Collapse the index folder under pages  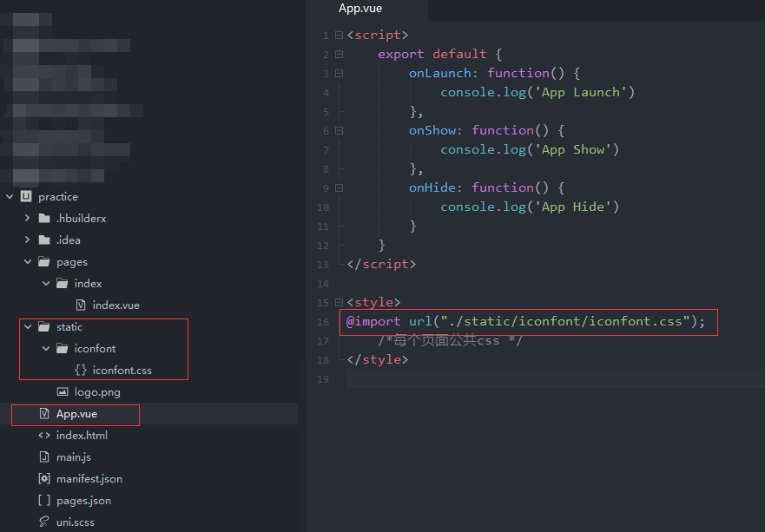coord(46,283)
